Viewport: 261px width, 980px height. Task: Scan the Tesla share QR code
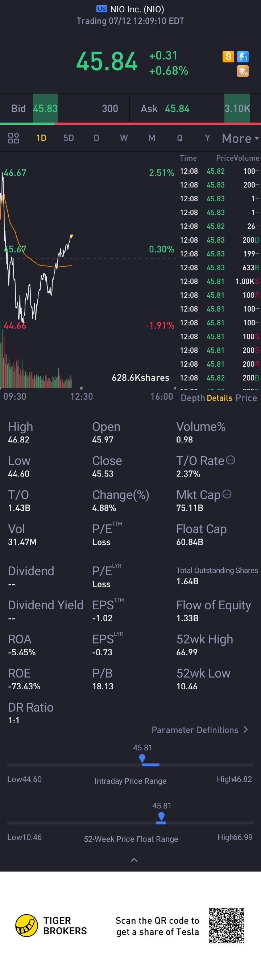tap(226, 926)
